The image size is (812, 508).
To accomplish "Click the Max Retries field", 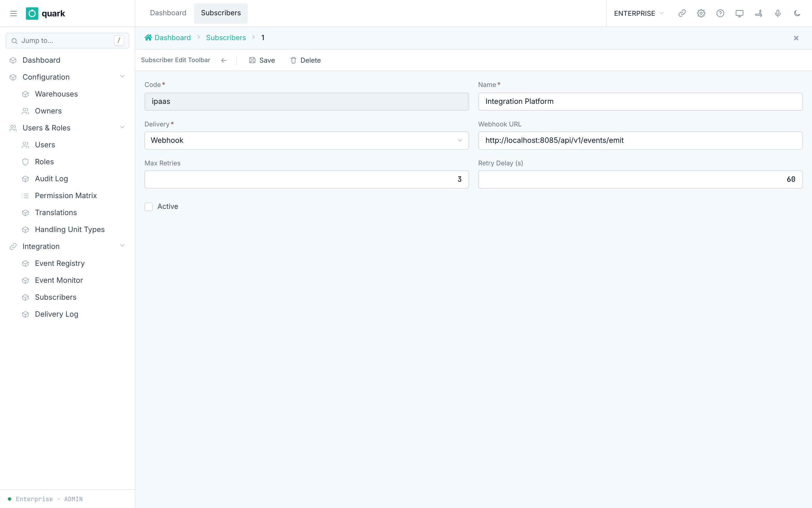I will (x=306, y=179).
